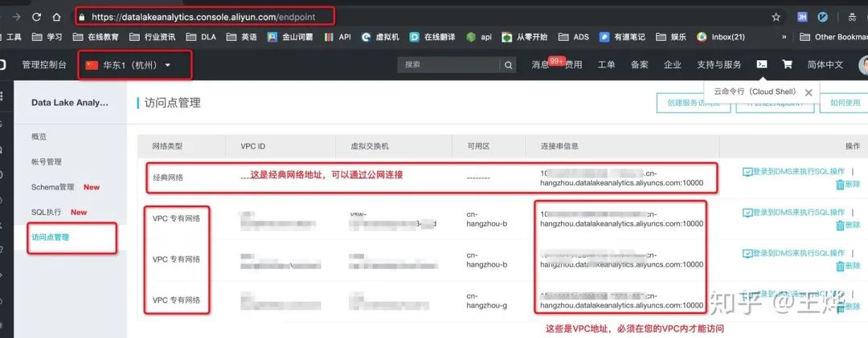Click the 连接串信息 column header

point(559,147)
